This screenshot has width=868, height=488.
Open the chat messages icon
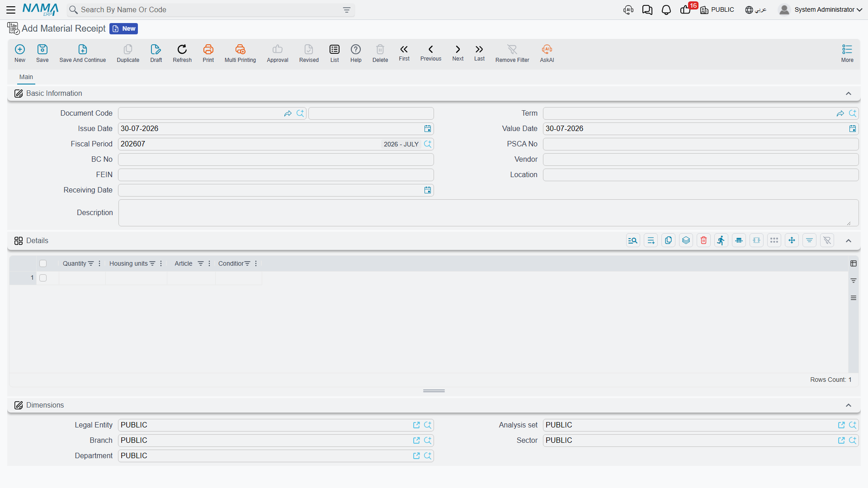click(647, 10)
